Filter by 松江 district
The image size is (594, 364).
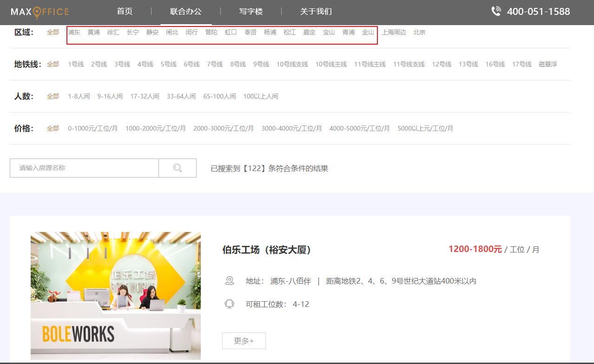(290, 32)
